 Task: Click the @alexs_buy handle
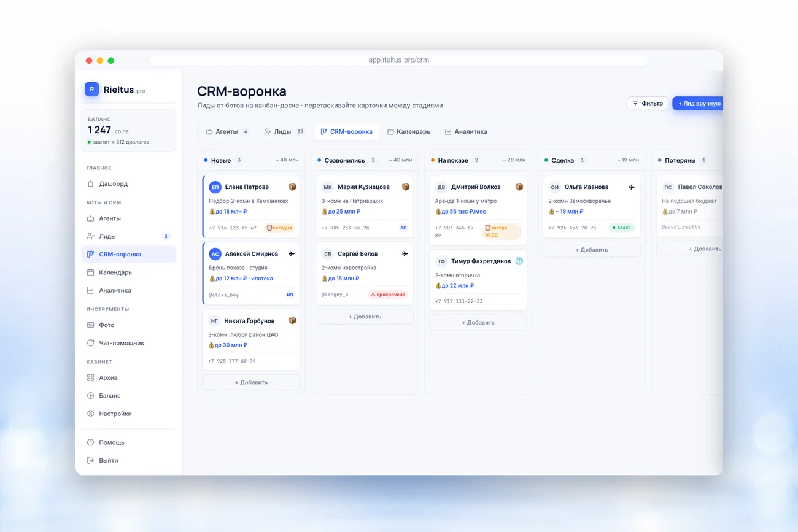pyautogui.click(x=223, y=295)
